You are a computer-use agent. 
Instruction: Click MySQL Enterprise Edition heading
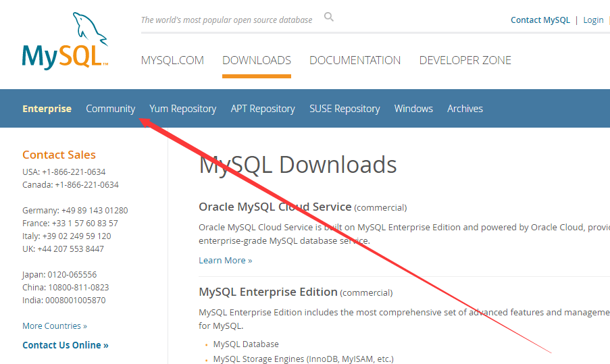pyautogui.click(x=268, y=292)
